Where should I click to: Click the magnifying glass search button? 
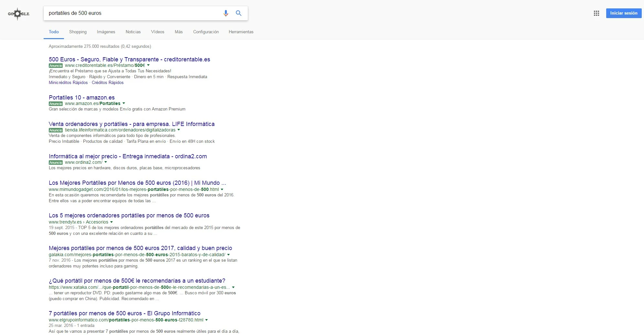(238, 13)
